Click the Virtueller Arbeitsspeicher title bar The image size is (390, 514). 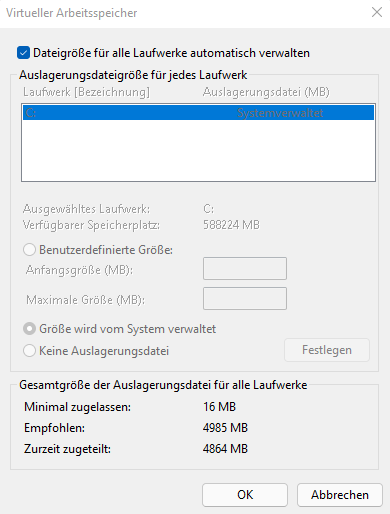[x=183, y=13]
